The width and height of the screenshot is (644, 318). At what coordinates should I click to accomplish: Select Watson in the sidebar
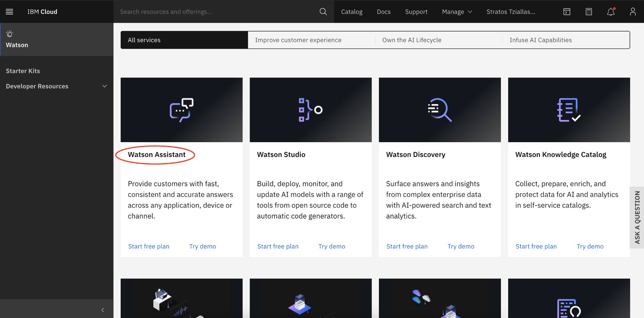(x=57, y=39)
